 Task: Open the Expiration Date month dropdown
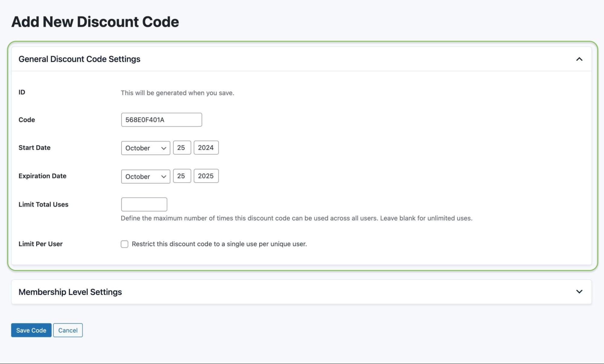[145, 176]
